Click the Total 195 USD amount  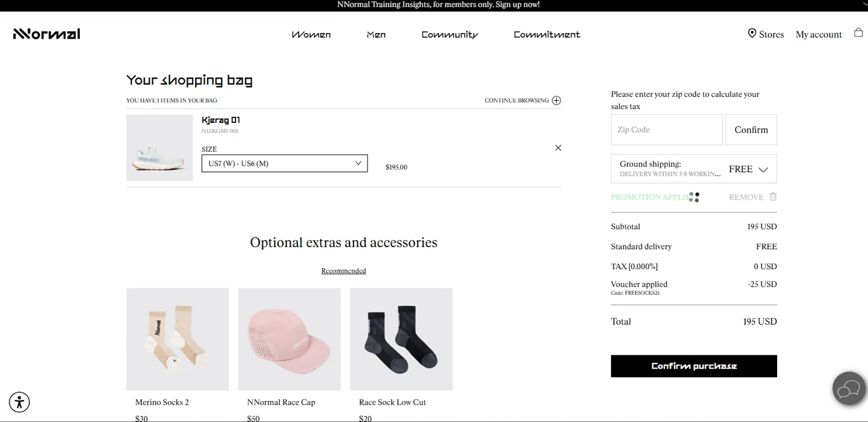[x=760, y=321]
